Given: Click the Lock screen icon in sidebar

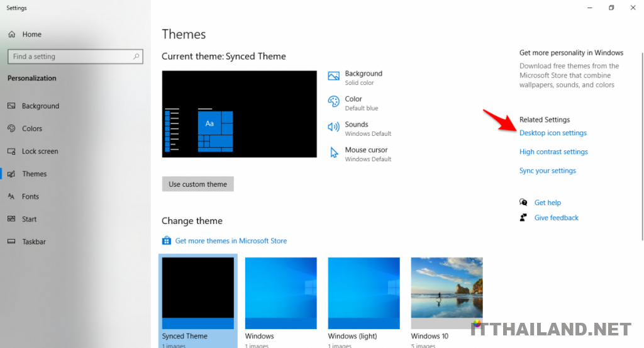Looking at the screenshot, I should coord(11,151).
